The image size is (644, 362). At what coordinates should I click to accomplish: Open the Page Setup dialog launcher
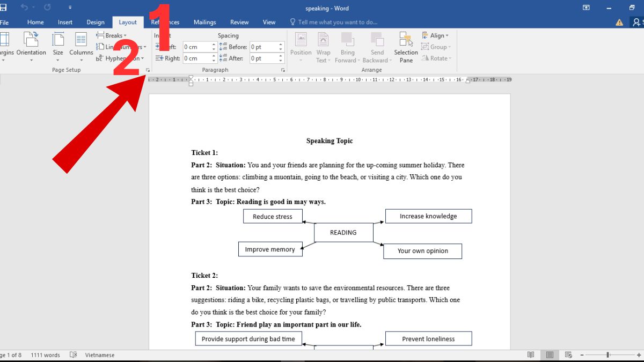(x=148, y=70)
